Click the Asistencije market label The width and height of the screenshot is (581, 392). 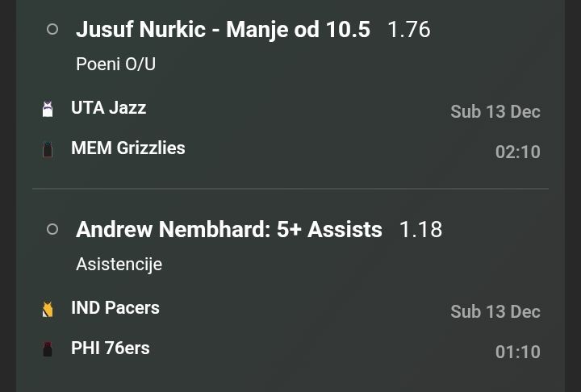pyautogui.click(x=119, y=265)
